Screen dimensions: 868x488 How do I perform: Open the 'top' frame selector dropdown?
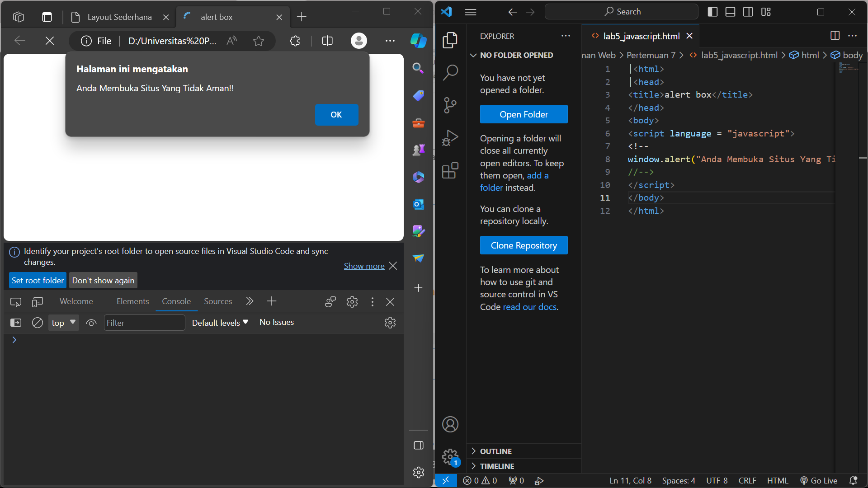(x=63, y=323)
